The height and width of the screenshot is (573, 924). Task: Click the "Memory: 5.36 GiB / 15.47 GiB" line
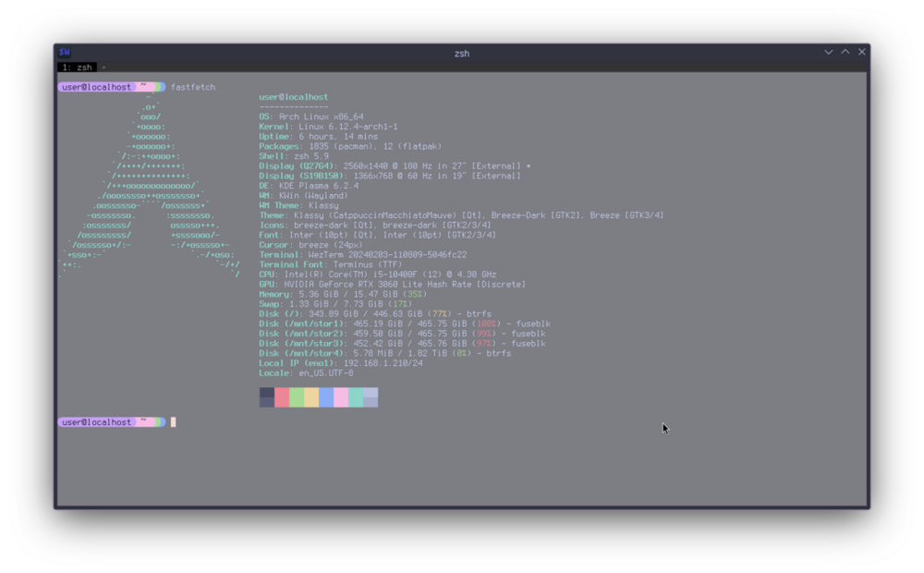[x=343, y=294]
